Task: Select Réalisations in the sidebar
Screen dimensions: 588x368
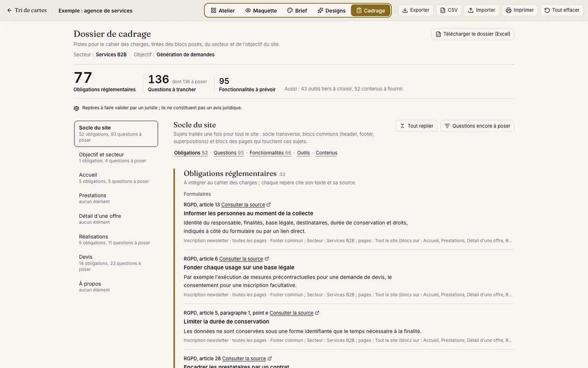Action: (116, 239)
